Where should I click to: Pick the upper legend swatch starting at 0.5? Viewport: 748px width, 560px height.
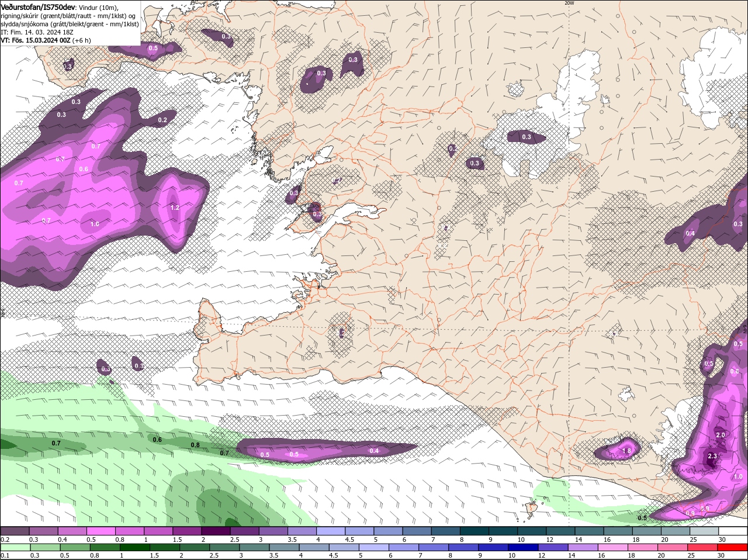click(101, 531)
